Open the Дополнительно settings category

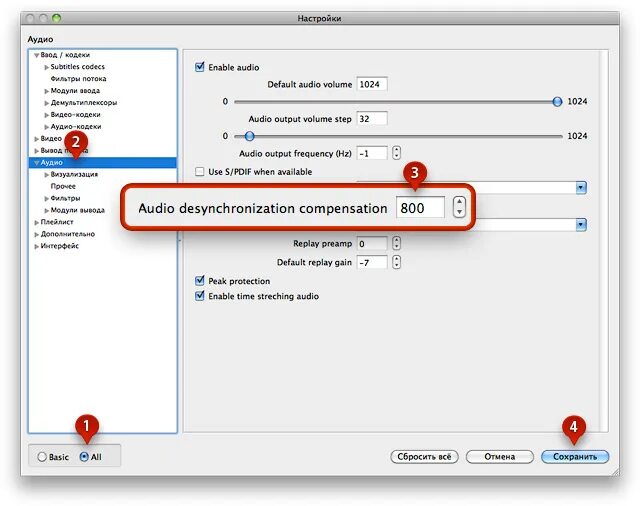(67, 234)
